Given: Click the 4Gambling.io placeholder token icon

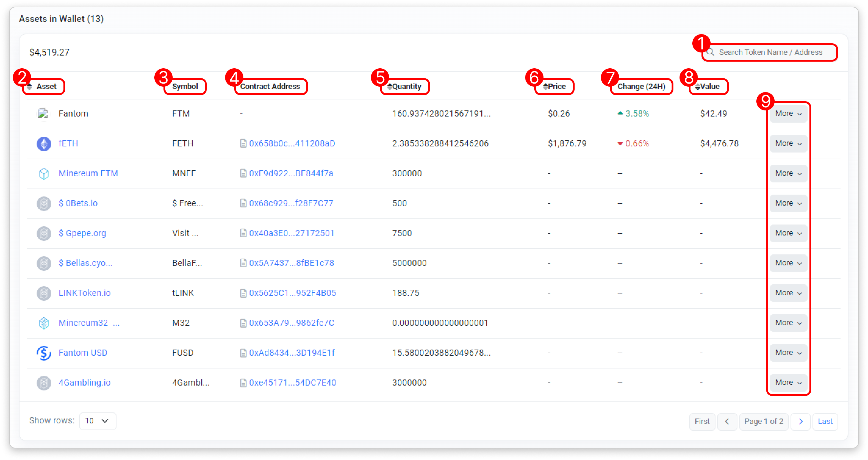Looking at the screenshot, I should (44, 383).
